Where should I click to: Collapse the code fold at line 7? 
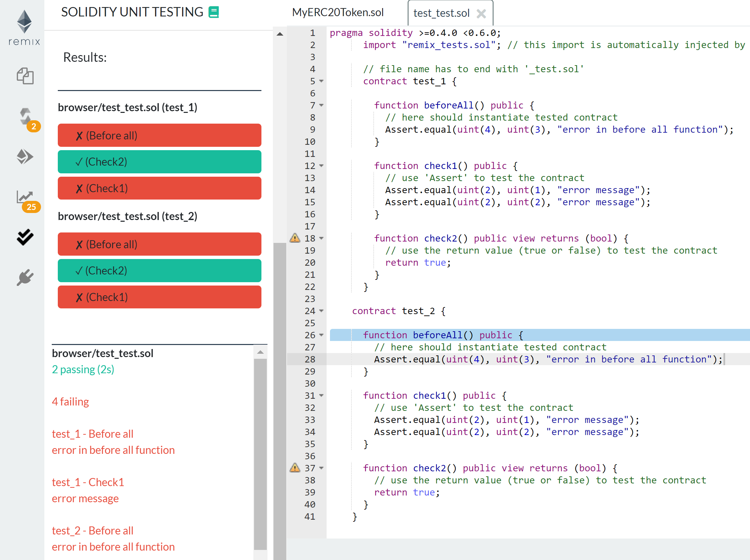click(x=322, y=105)
